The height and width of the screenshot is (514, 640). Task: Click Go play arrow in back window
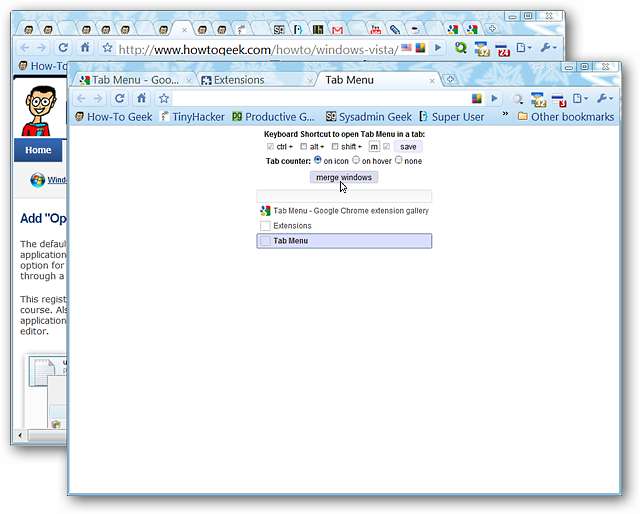[x=438, y=48]
